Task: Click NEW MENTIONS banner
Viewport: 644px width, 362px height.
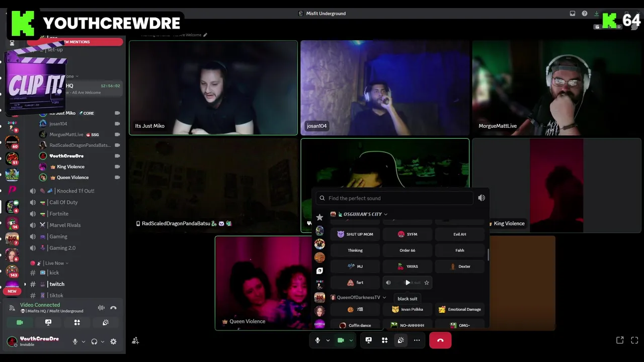Action: tap(74, 42)
